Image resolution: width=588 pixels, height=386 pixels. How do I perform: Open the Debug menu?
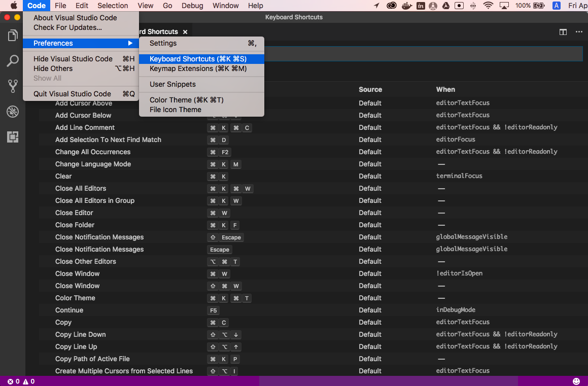click(x=192, y=5)
